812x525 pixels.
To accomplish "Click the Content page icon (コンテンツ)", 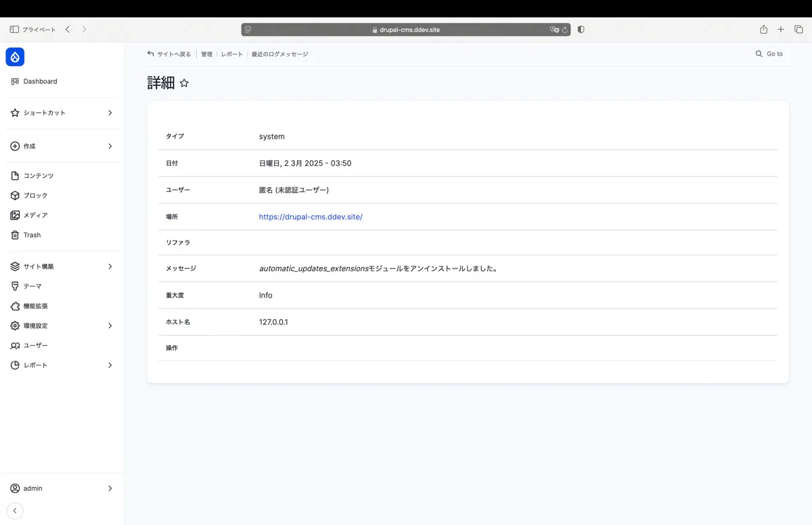I will (15, 176).
